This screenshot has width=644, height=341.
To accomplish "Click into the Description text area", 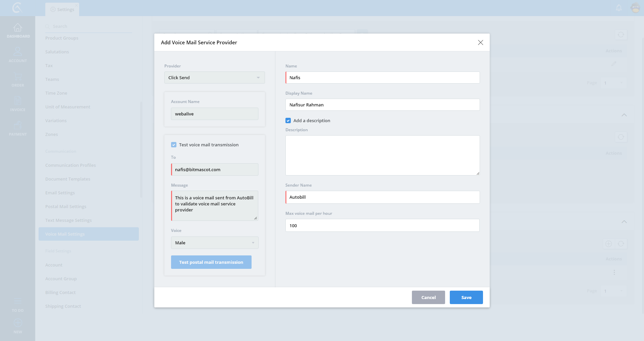I will point(382,155).
